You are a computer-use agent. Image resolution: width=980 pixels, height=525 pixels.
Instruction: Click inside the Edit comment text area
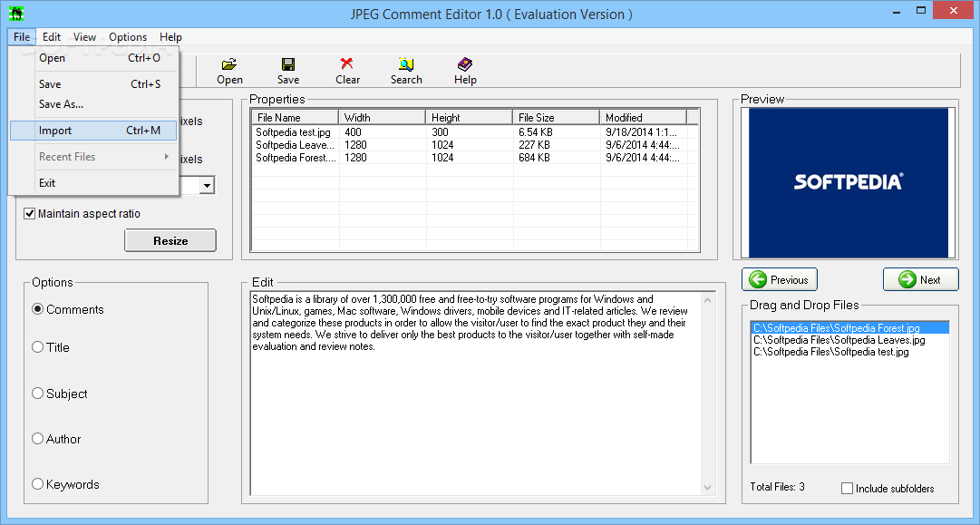[x=476, y=394]
